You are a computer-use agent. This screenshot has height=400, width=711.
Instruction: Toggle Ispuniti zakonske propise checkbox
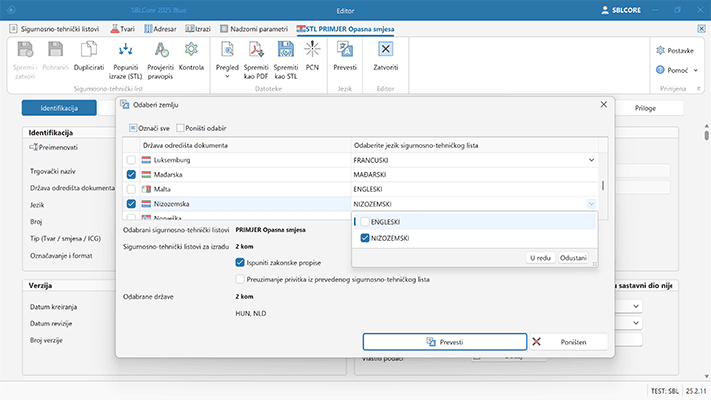240,262
